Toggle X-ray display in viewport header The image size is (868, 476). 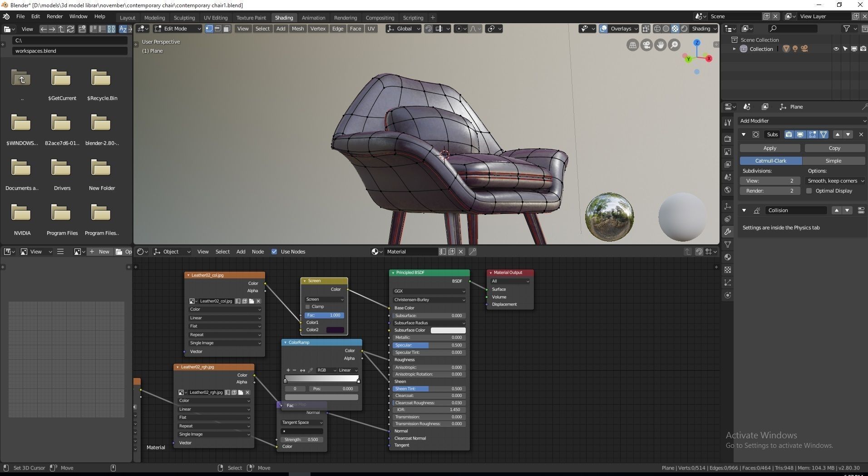[646, 29]
